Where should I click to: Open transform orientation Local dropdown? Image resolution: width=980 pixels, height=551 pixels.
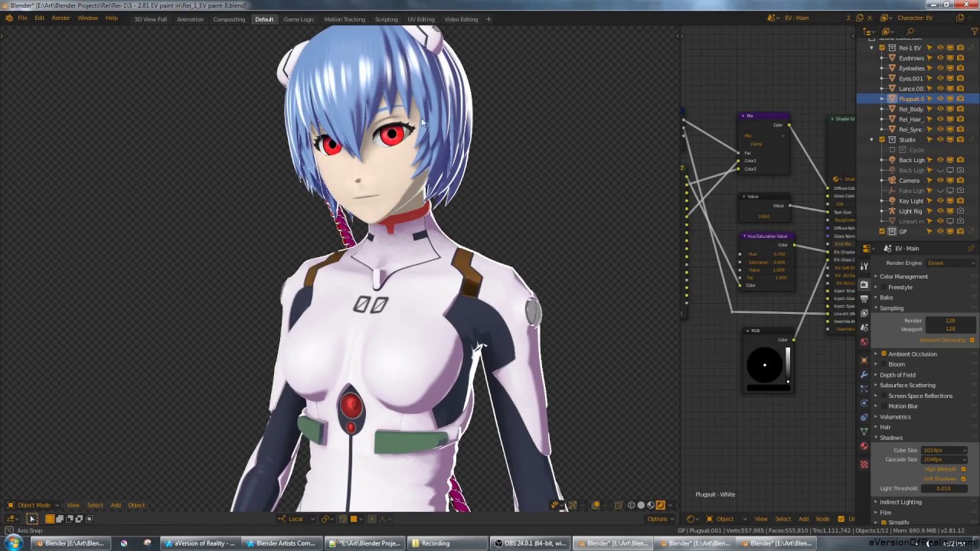(295, 519)
